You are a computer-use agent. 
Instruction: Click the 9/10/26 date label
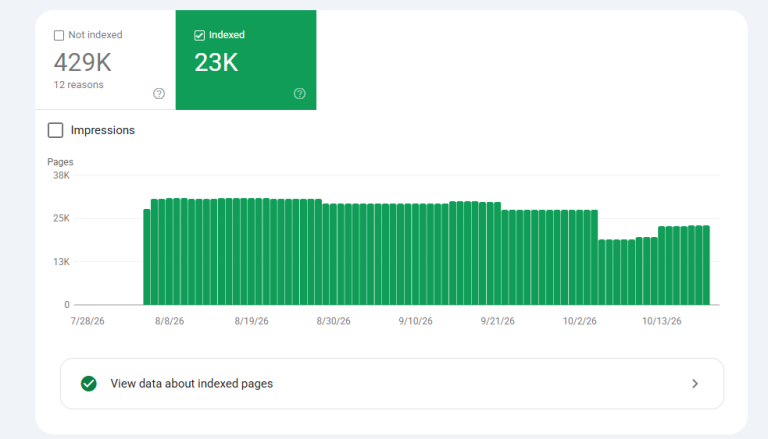click(415, 321)
